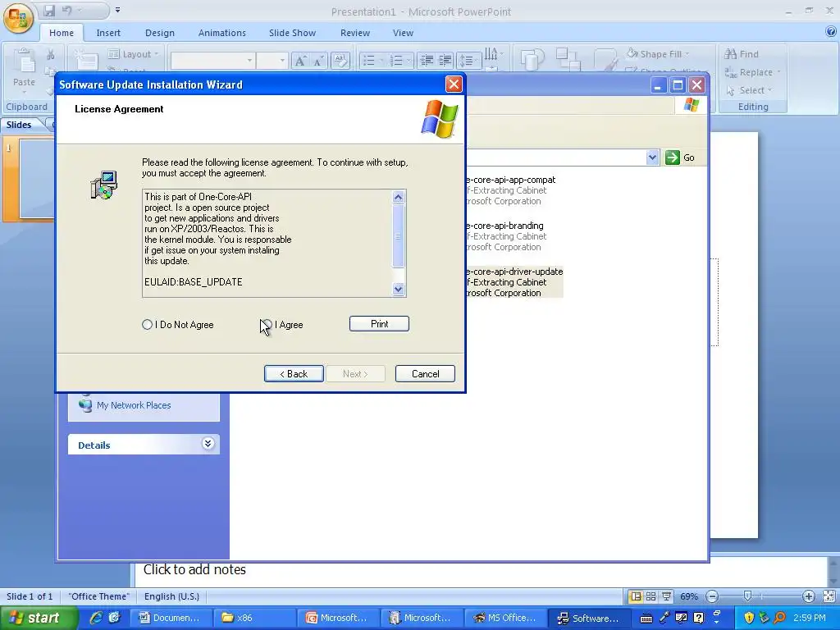
Task: Click the English (U.S.) language indicator
Action: pyautogui.click(x=171, y=596)
